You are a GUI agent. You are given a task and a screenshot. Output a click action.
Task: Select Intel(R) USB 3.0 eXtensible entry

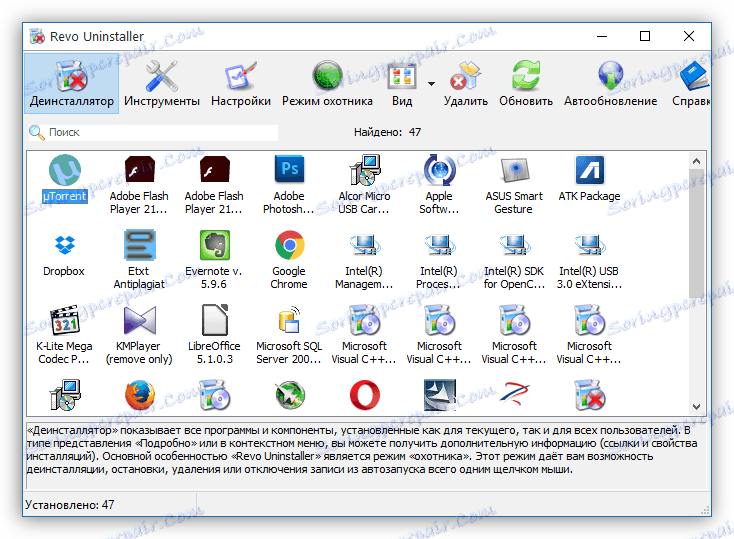coord(589,259)
